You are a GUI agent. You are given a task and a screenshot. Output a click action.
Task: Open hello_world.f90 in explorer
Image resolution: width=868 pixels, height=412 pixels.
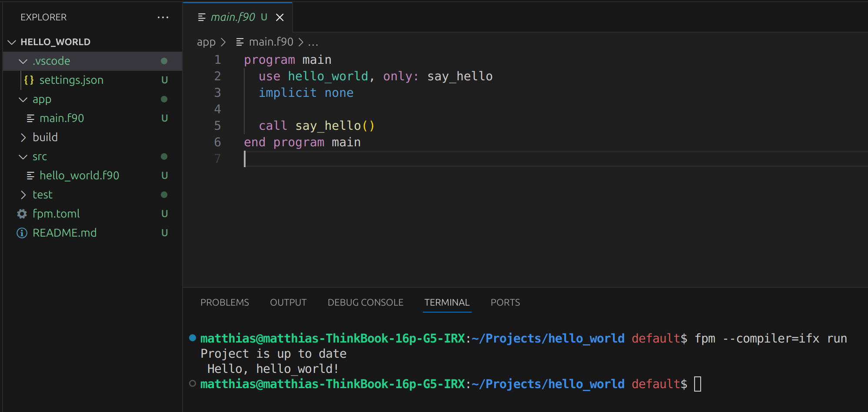[79, 176]
